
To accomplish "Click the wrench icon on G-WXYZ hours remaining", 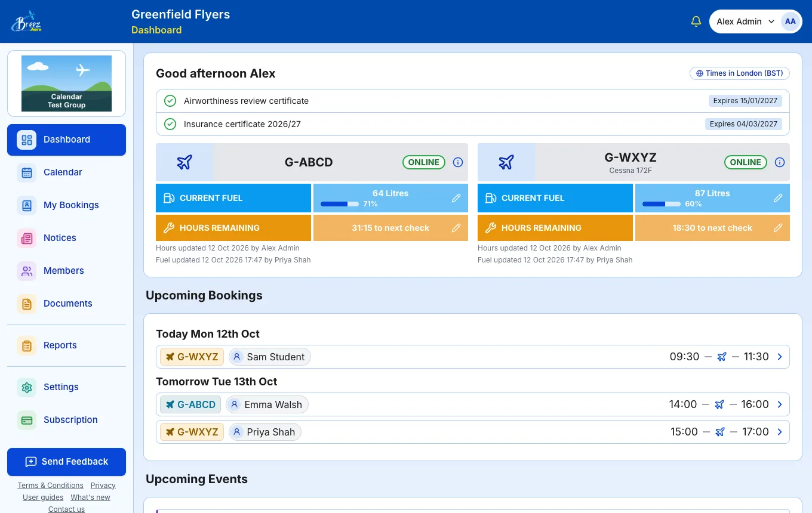I will (490, 228).
